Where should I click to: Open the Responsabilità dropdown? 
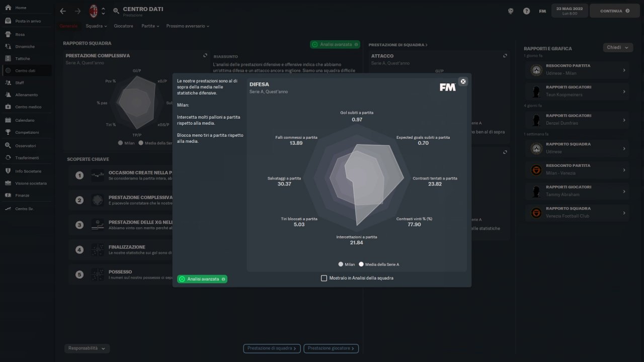click(87, 348)
